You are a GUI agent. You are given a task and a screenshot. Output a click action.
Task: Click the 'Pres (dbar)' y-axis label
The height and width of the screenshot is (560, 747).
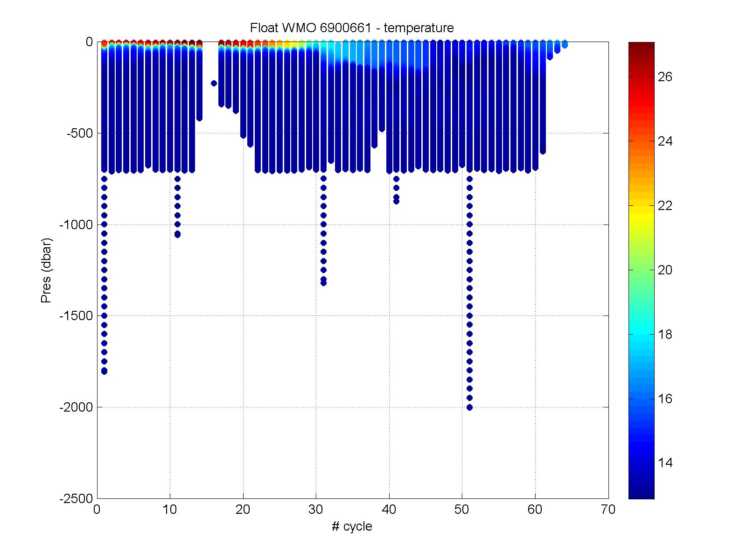click(46, 270)
